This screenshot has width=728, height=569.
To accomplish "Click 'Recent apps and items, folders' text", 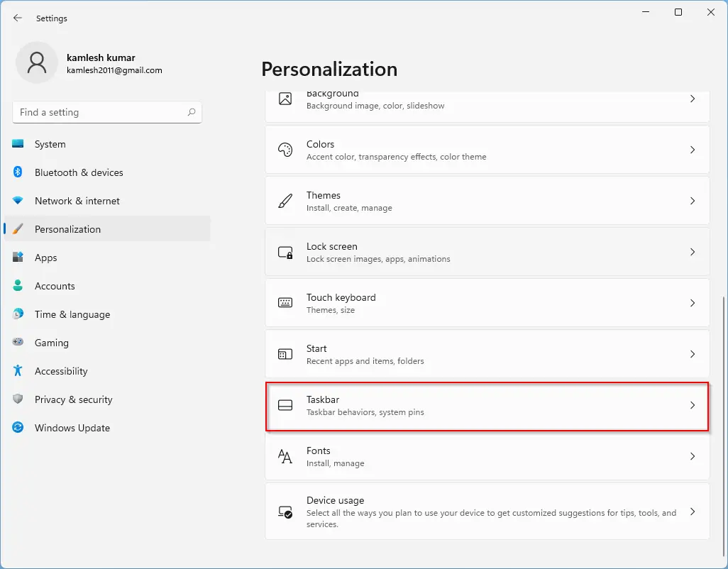I will tap(365, 361).
